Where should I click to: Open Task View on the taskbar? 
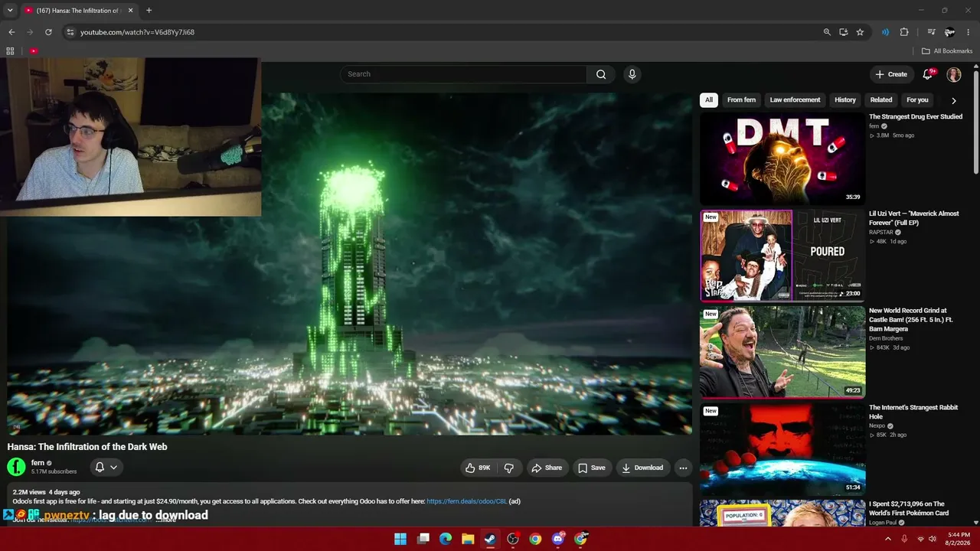[x=423, y=539]
